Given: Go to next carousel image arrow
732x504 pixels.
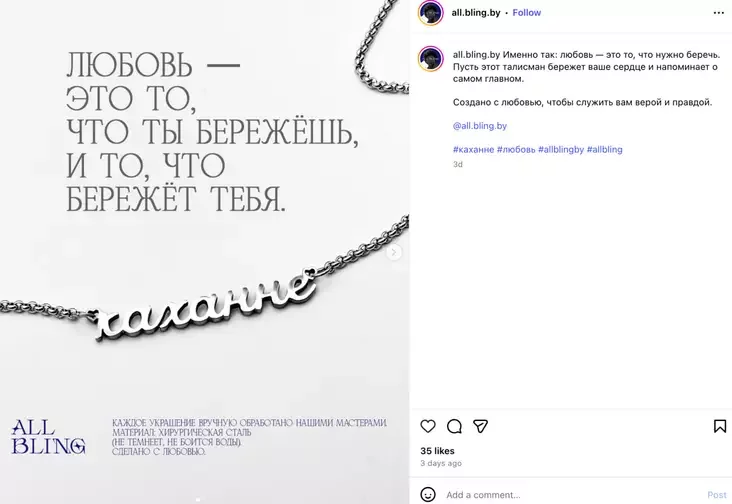Looking at the screenshot, I should [x=394, y=252].
